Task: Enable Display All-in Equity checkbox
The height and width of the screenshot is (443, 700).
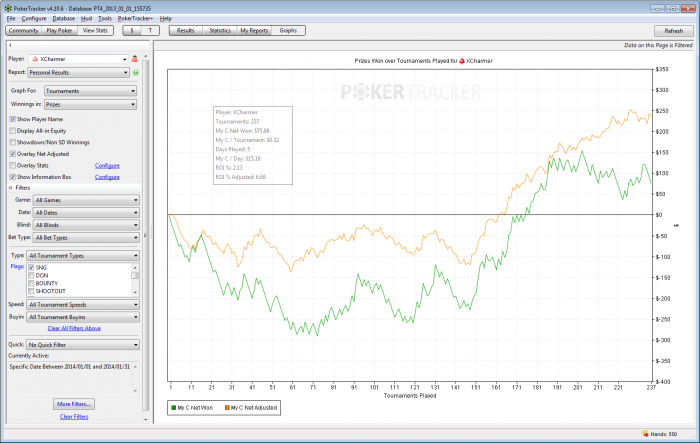Action: pos(12,130)
